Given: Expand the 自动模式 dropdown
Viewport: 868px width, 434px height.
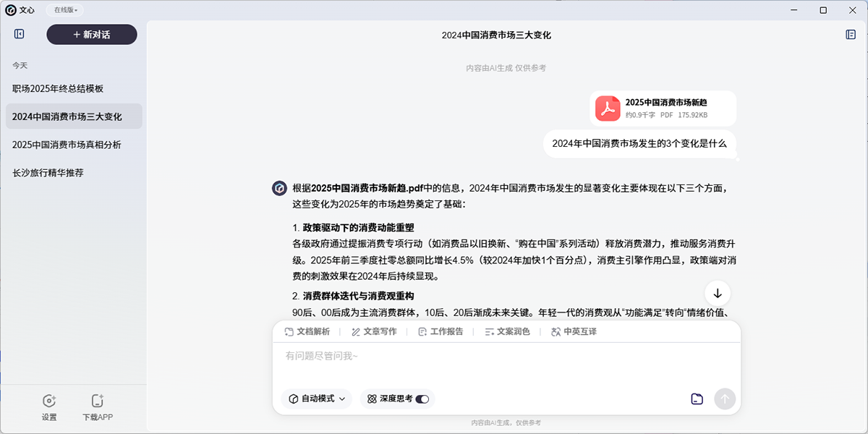Looking at the screenshot, I should tap(317, 399).
